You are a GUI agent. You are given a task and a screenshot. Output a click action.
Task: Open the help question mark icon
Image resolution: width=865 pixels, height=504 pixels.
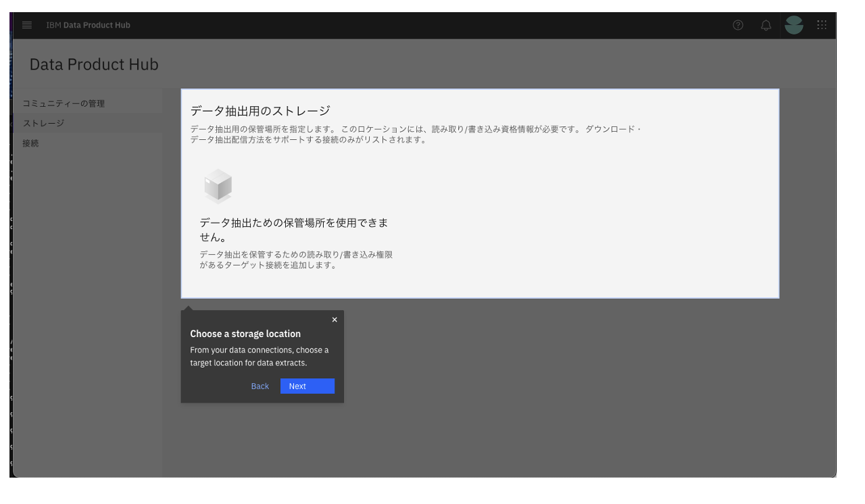[738, 25]
